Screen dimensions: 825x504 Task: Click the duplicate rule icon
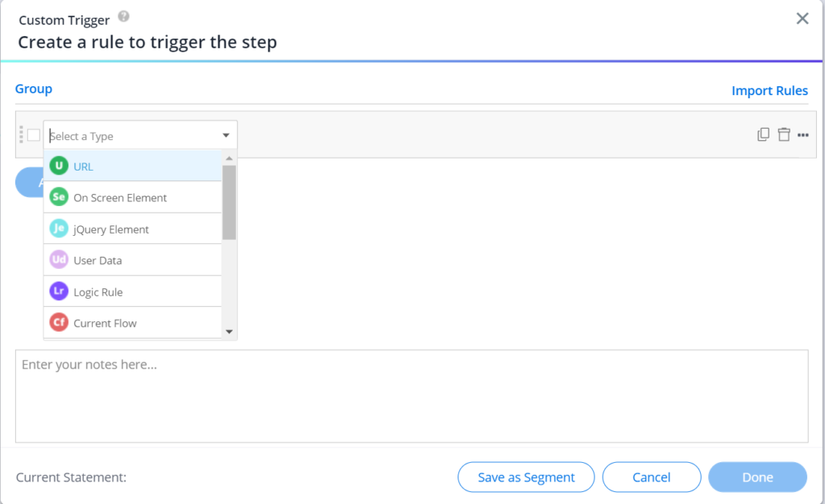coord(763,134)
